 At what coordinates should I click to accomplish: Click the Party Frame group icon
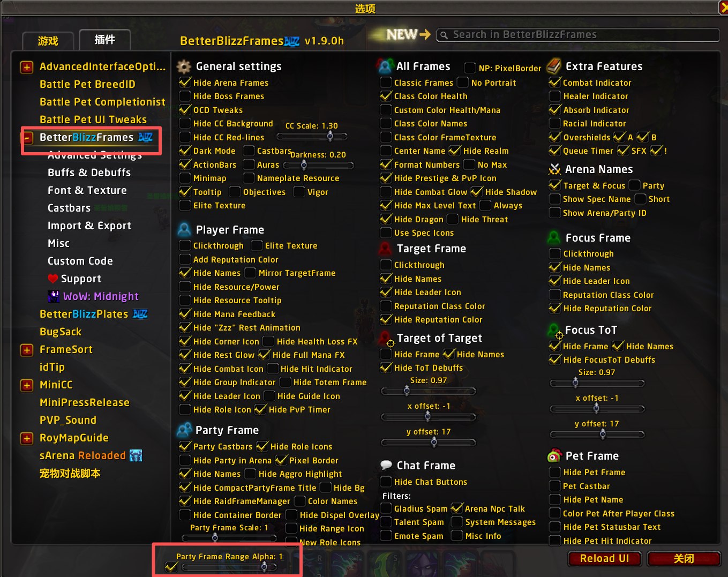(184, 430)
